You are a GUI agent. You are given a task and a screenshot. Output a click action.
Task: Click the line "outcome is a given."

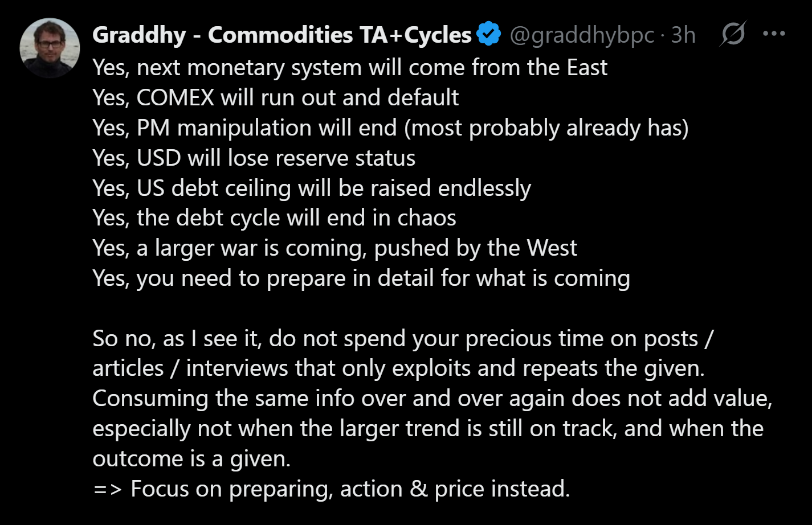[x=191, y=459]
